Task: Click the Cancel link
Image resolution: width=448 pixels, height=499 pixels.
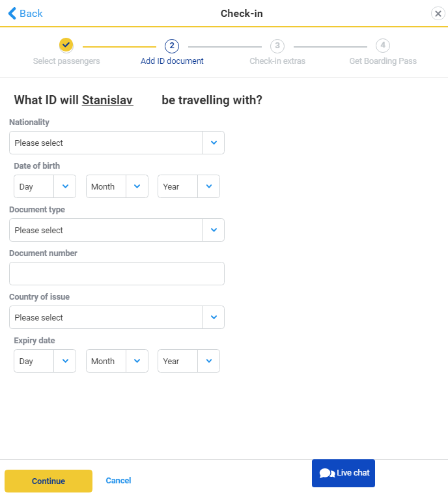Action: (x=119, y=481)
